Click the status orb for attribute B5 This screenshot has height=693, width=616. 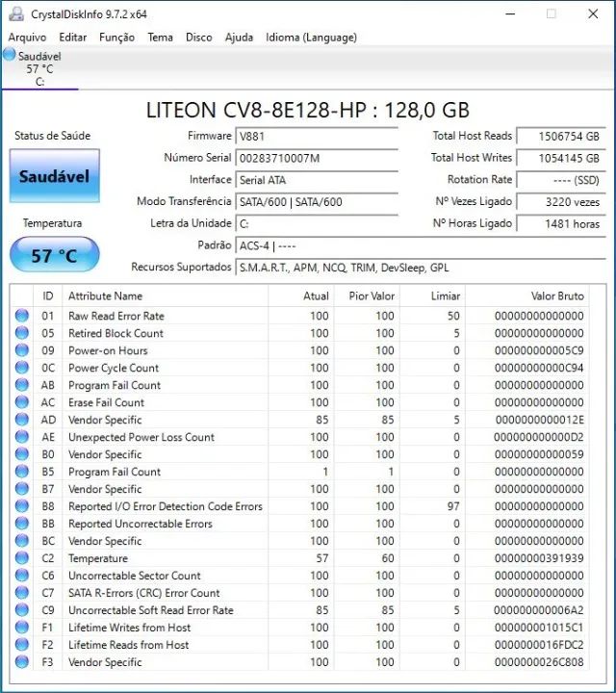(x=21, y=471)
